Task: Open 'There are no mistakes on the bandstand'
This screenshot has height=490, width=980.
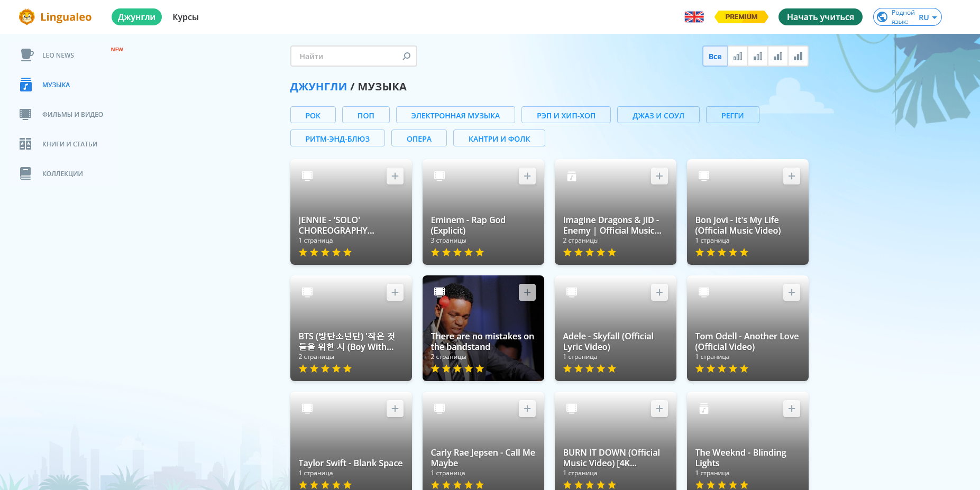Action: click(x=483, y=328)
